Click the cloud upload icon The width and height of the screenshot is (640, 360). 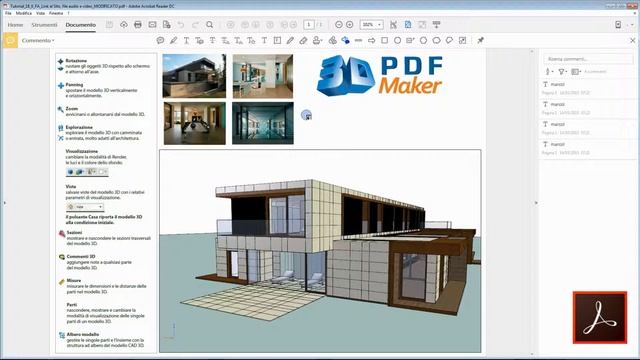click(124, 25)
